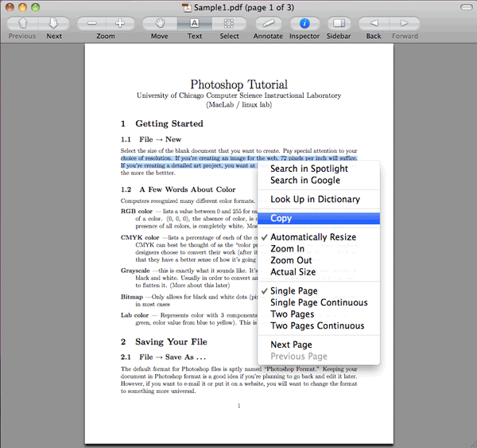Open the Inspector info panel

(304, 23)
